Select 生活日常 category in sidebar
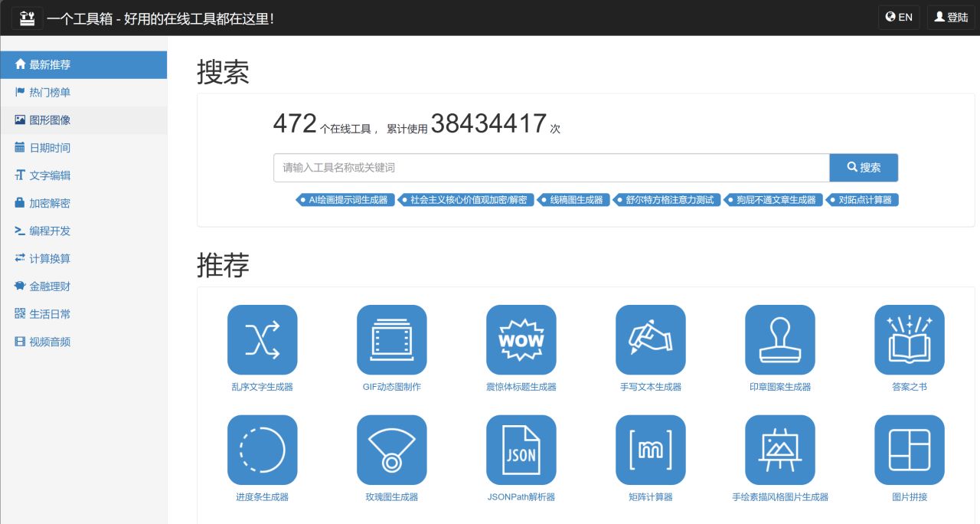This screenshot has width=980, height=524. [x=83, y=313]
